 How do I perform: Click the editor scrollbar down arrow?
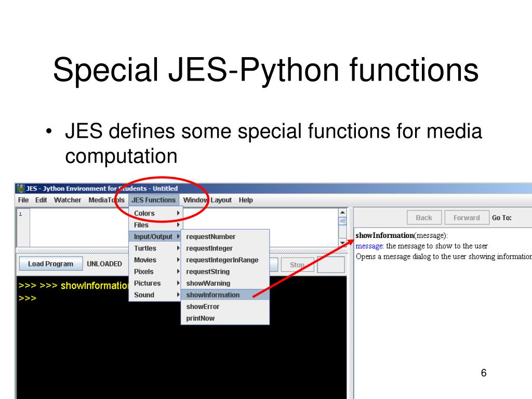point(342,243)
